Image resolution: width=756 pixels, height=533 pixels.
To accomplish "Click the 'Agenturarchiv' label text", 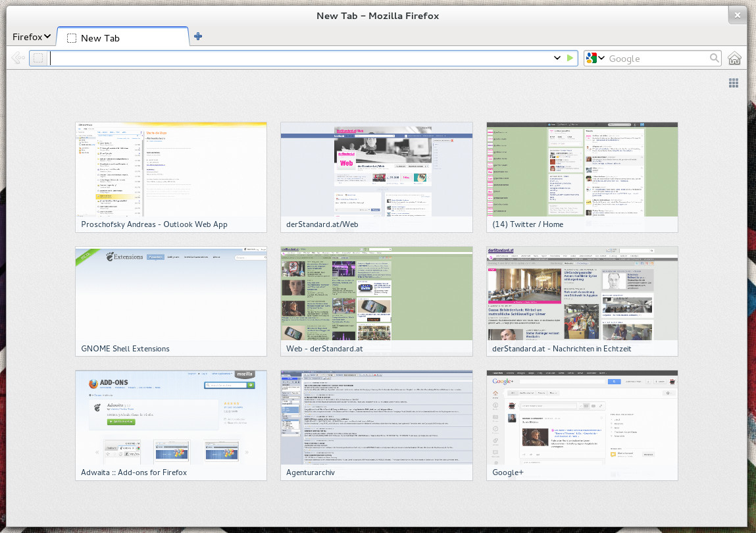I will pyautogui.click(x=311, y=472).
